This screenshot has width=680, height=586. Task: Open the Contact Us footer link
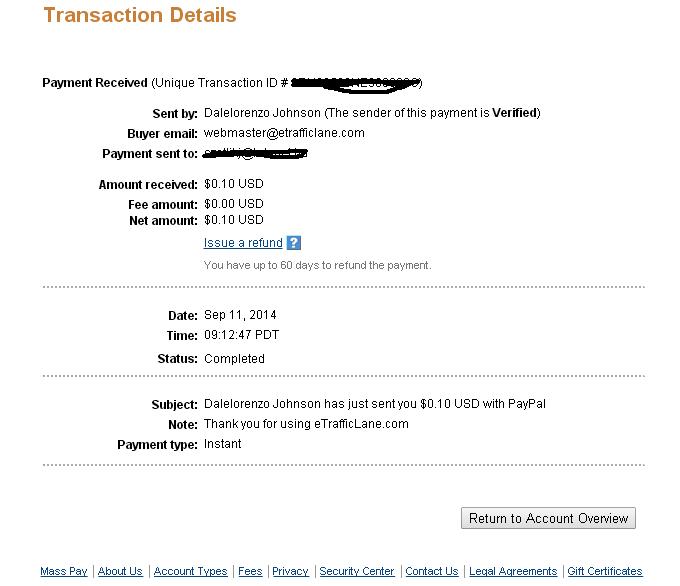click(x=432, y=571)
